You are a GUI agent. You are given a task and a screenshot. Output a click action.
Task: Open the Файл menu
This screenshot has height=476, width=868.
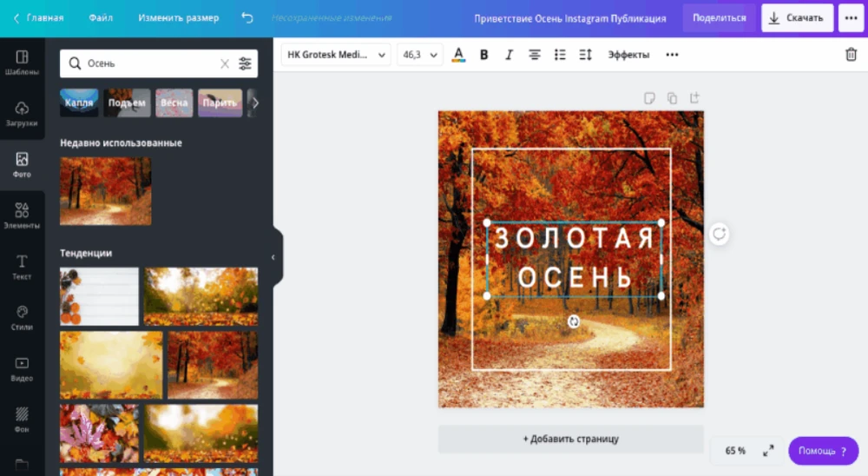(x=101, y=17)
